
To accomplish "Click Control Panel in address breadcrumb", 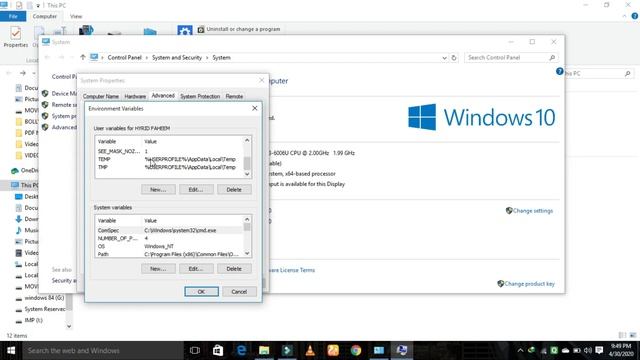I will 124,58.
